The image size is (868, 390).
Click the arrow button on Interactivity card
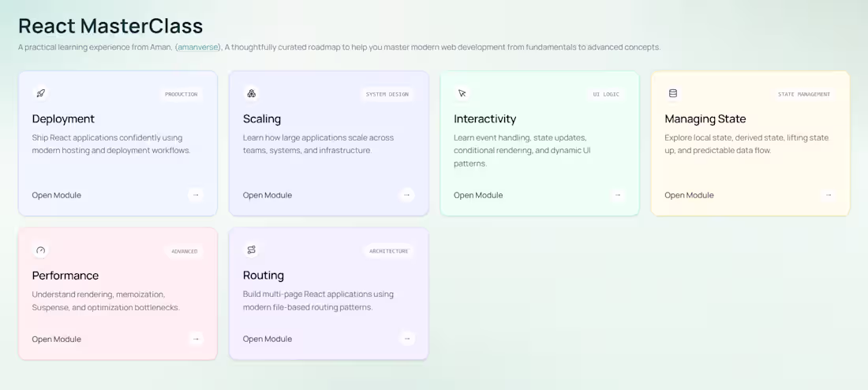pyautogui.click(x=618, y=195)
